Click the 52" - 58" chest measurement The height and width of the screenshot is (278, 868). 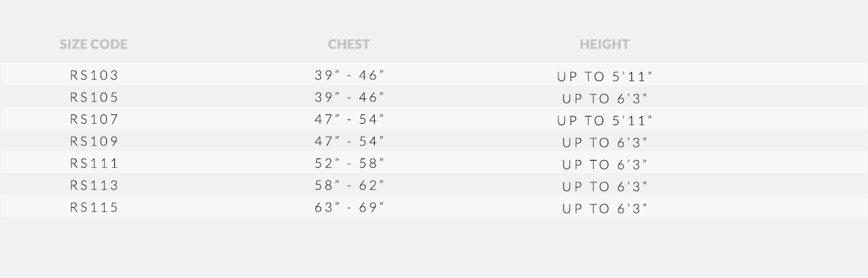tap(349, 164)
